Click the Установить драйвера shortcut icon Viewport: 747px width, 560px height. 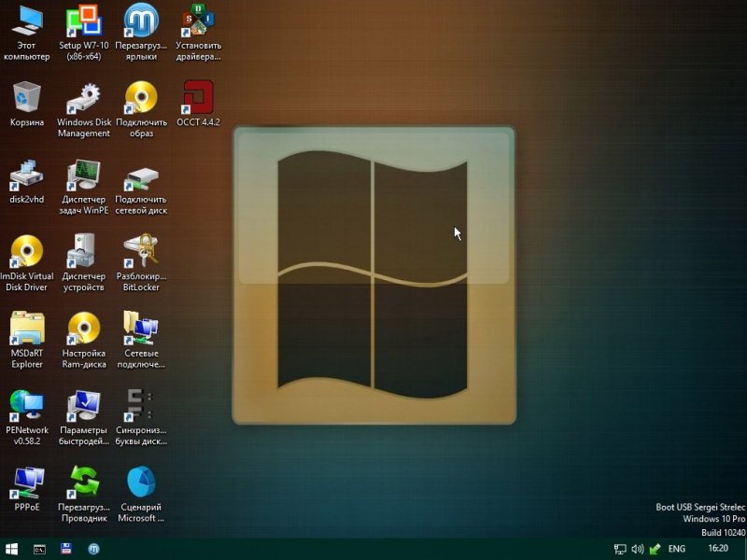tap(198, 20)
